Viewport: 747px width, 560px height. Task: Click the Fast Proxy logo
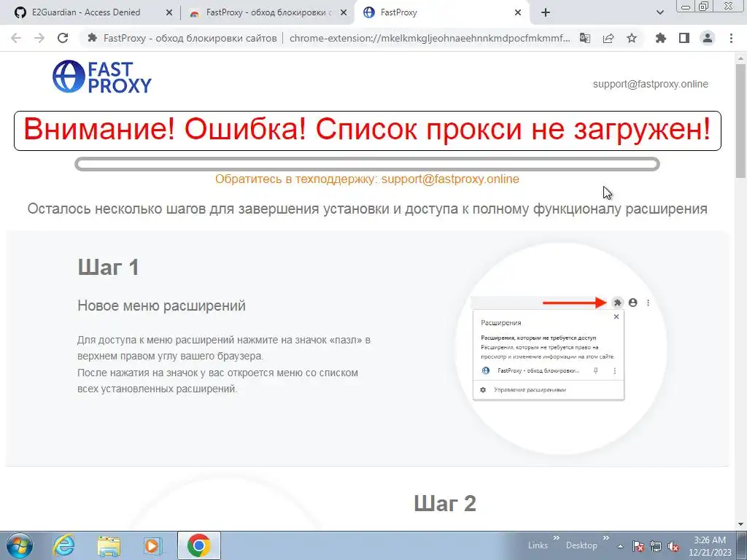[x=102, y=76]
